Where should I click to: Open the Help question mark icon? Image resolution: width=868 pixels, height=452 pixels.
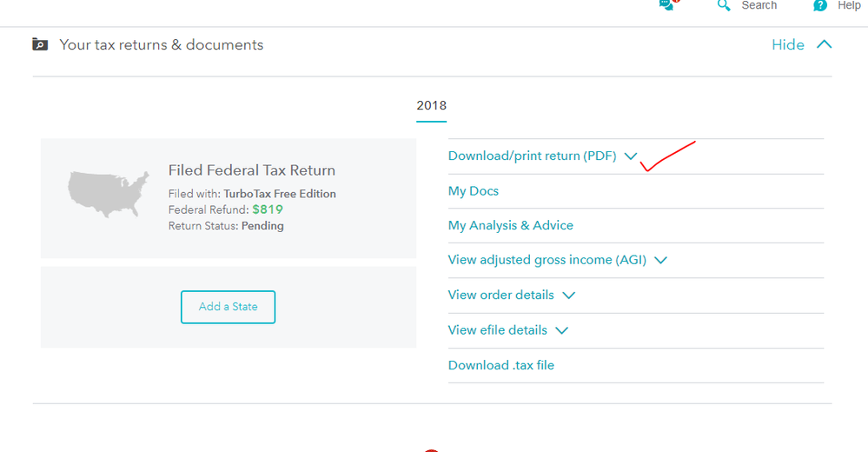pos(820,5)
